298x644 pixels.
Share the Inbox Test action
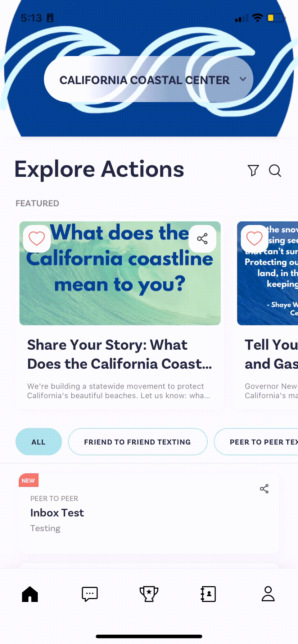[264, 489]
